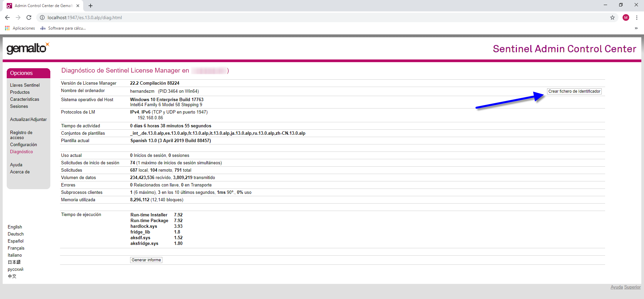Open the Configuración page
This screenshot has width=644, height=299.
click(23, 145)
